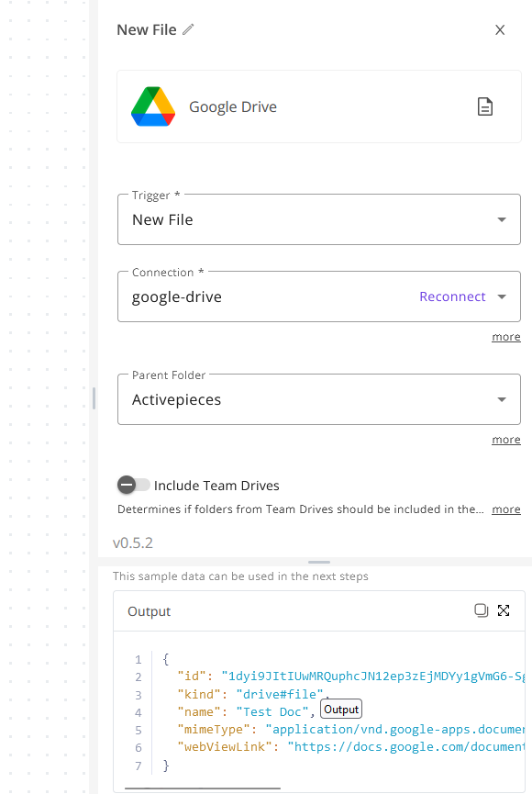This screenshot has height=794, width=532.
Task: Close the New File panel
Action: point(500,30)
